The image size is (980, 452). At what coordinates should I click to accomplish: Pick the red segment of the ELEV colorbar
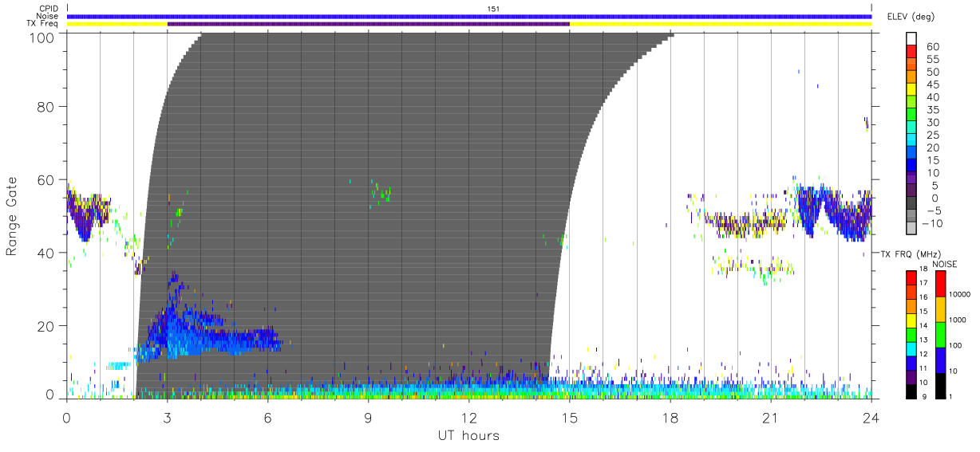[x=912, y=52]
